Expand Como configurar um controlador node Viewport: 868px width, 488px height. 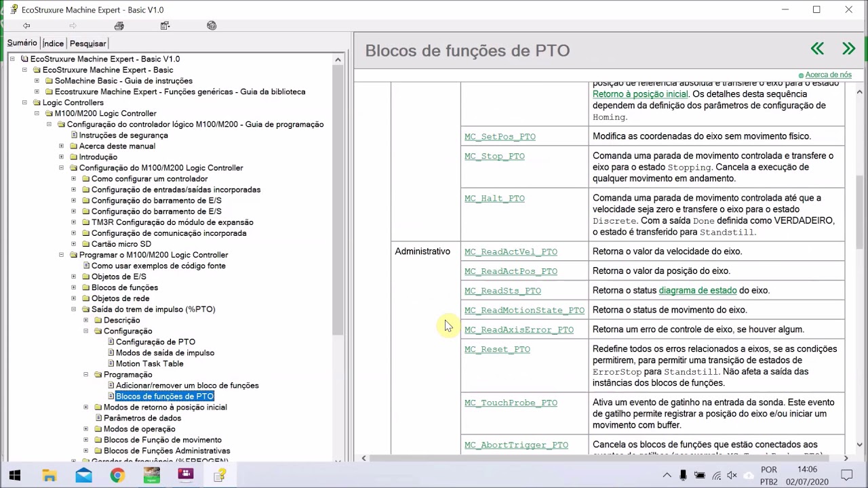coord(73,179)
